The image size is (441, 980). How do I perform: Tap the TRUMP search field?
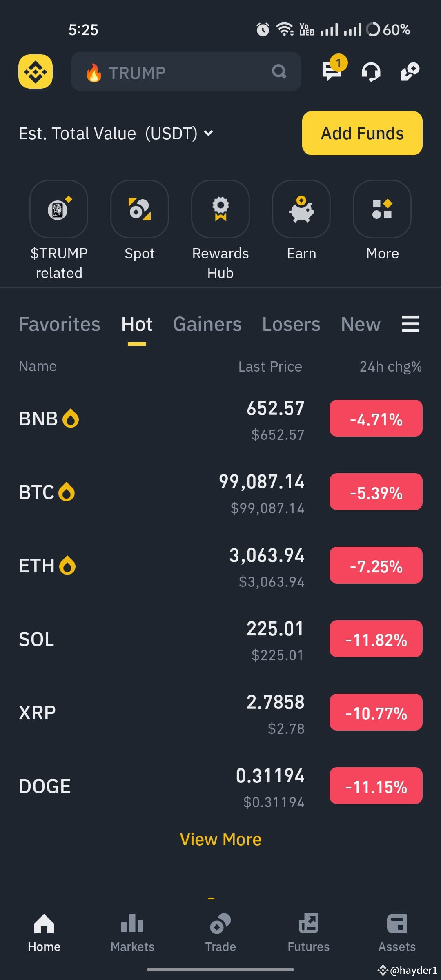pos(186,71)
